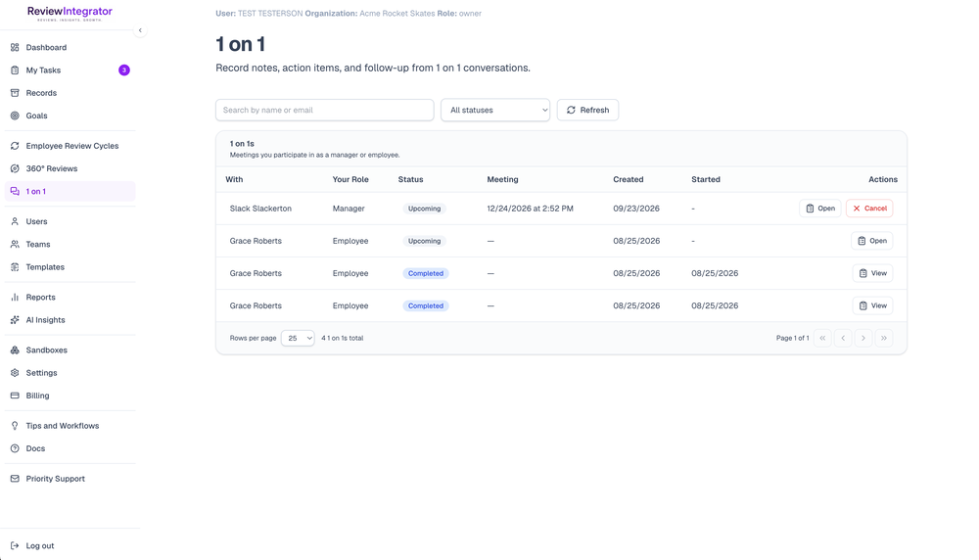This screenshot has height=560, width=979.
Task: Click the Dashboard grid icon in sidebar
Action: (15, 47)
